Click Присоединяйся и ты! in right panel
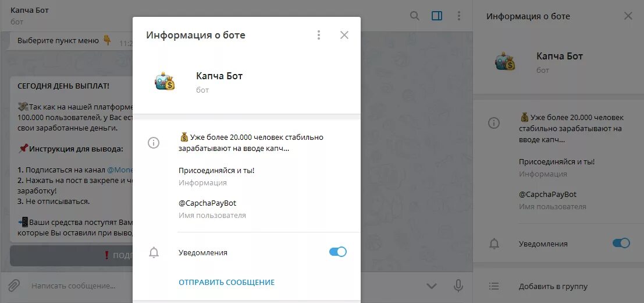Image resolution: width=644 pixels, height=303 pixels. (557, 161)
